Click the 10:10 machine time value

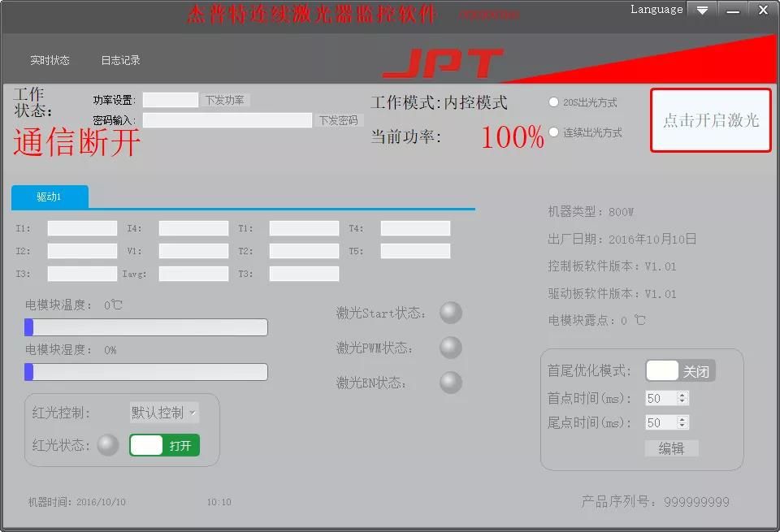coord(219,502)
